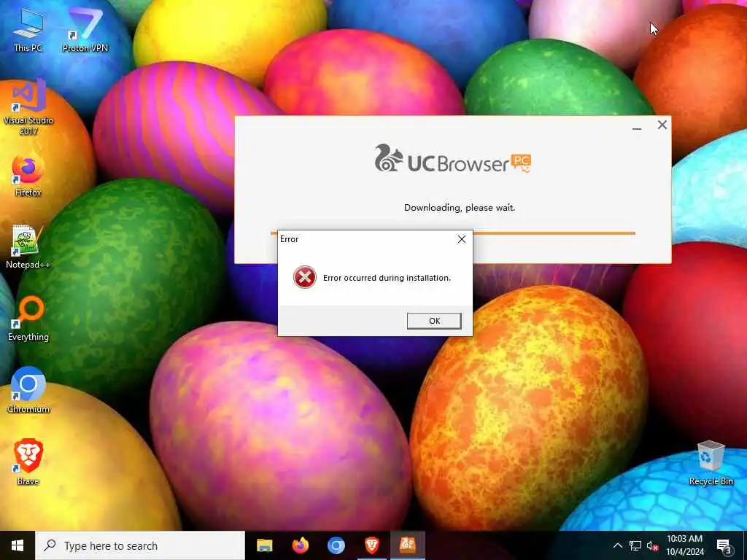Image resolution: width=747 pixels, height=560 pixels.
Task: Select Visual Studio 2017 desktop shortcut
Action: coord(28,107)
